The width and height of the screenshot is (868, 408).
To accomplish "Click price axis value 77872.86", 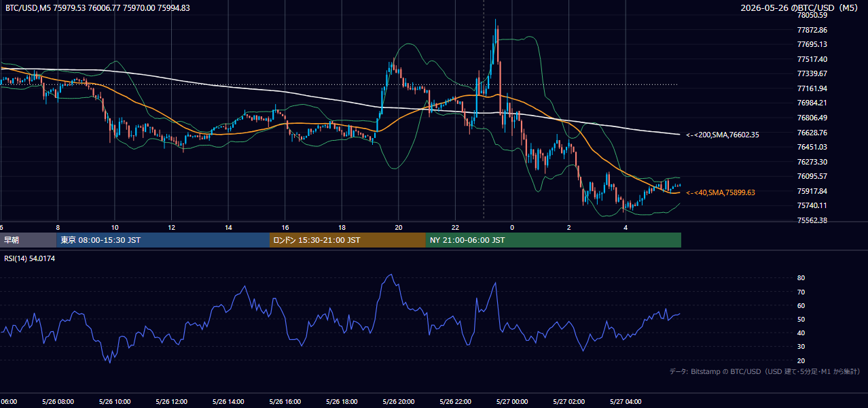I will [812, 30].
